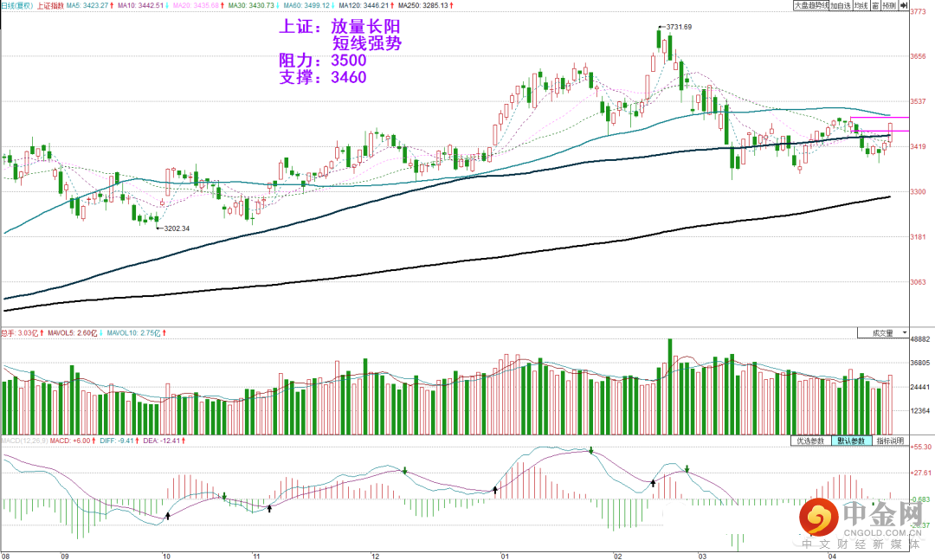Click the 预测 forecast button
This screenshot has width=935, height=560.
point(889,5)
